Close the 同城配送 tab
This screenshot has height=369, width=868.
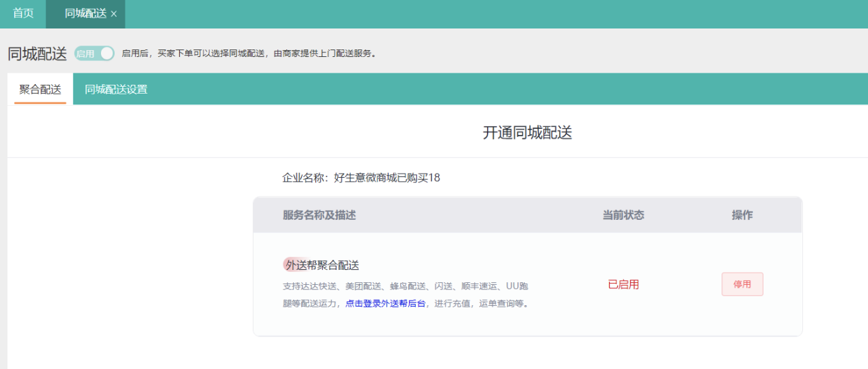114,14
